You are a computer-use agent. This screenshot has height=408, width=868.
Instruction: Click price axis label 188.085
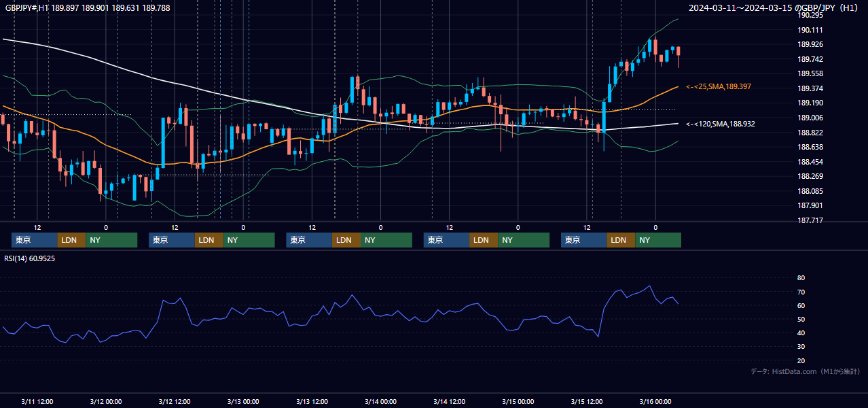810,191
